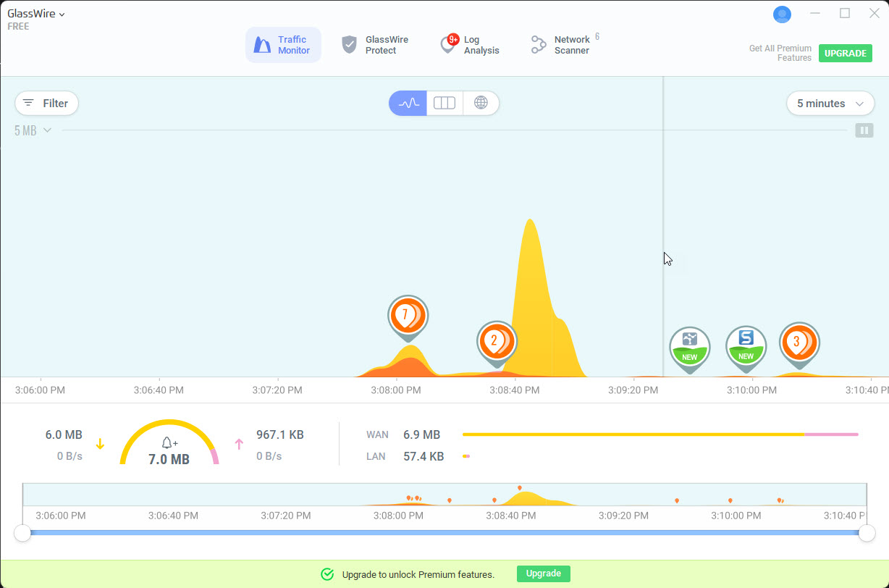Click 'Upgrade to unlock Premium features.' text

tap(418, 574)
